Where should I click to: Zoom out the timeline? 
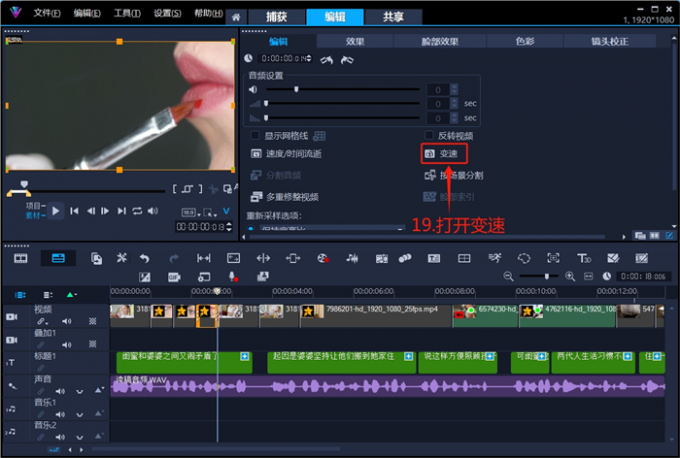pyautogui.click(x=508, y=276)
